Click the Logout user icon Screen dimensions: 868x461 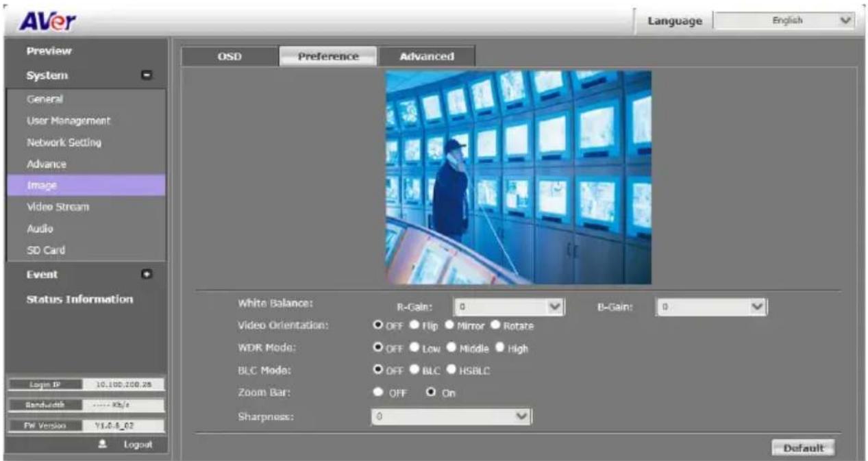[x=102, y=445]
